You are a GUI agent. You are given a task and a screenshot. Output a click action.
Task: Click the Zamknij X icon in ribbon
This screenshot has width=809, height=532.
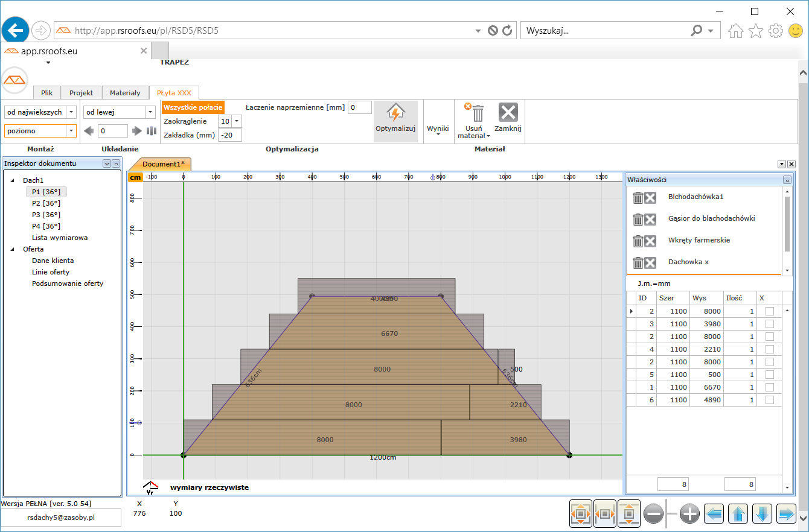click(x=508, y=113)
